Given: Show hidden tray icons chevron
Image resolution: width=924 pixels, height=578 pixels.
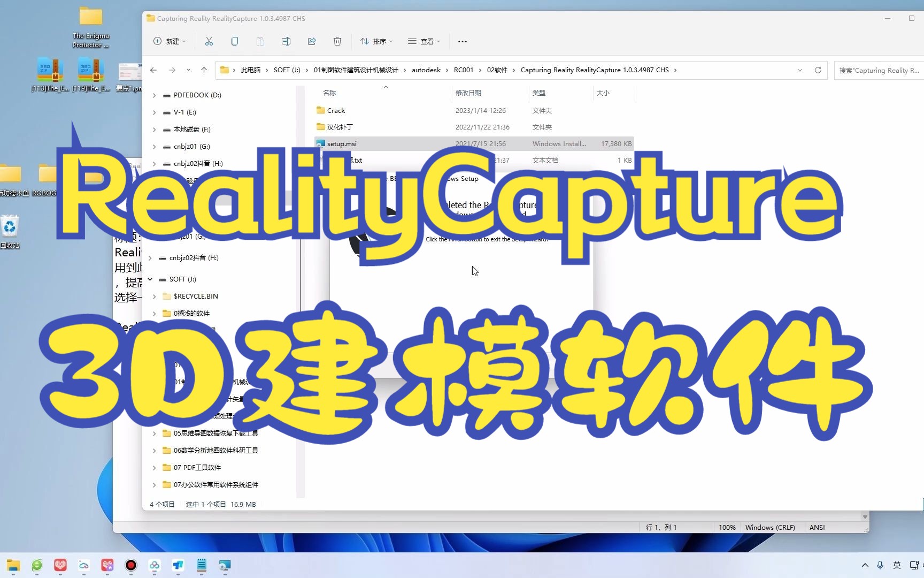Looking at the screenshot, I should (865, 565).
